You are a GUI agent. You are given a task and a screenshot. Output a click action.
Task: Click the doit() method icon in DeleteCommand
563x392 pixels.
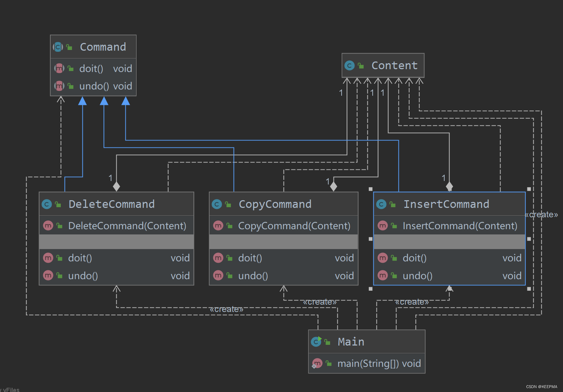click(48, 258)
